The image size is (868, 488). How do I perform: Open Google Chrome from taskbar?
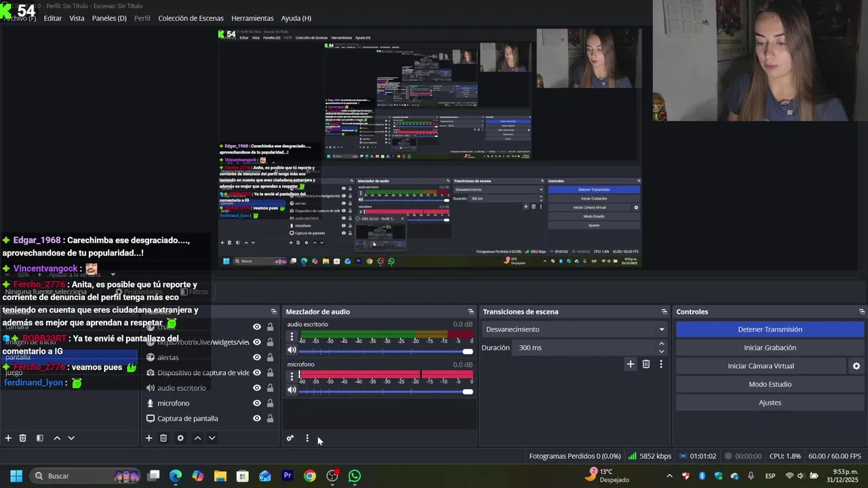point(310,476)
